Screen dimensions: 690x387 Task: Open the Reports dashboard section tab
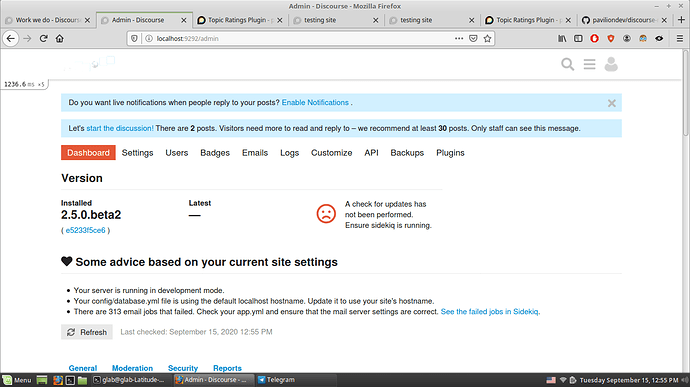(227, 368)
